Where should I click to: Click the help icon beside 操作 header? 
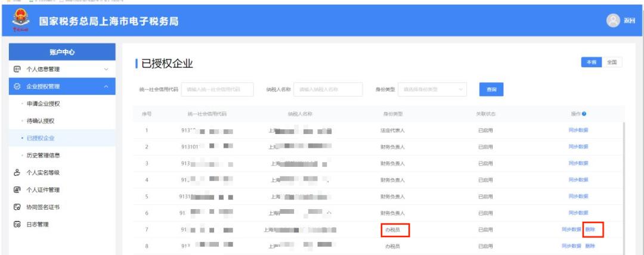tap(583, 113)
